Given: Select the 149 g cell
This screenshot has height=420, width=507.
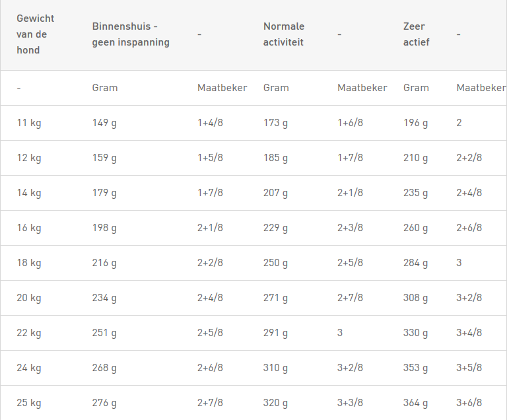Looking at the screenshot, I should 104,123.
